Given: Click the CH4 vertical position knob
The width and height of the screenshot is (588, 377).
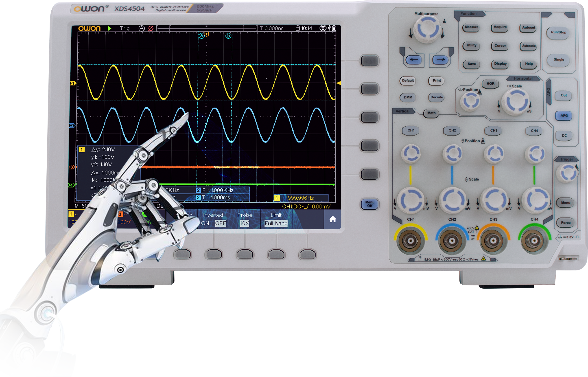Looking at the screenshot, I should (x=535, y=154).
